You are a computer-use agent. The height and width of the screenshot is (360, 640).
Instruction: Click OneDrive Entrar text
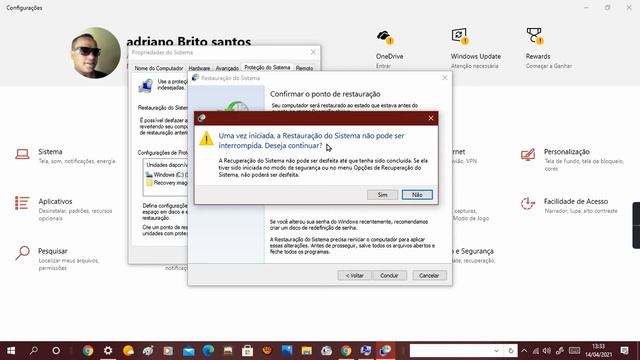coord(383,66)
